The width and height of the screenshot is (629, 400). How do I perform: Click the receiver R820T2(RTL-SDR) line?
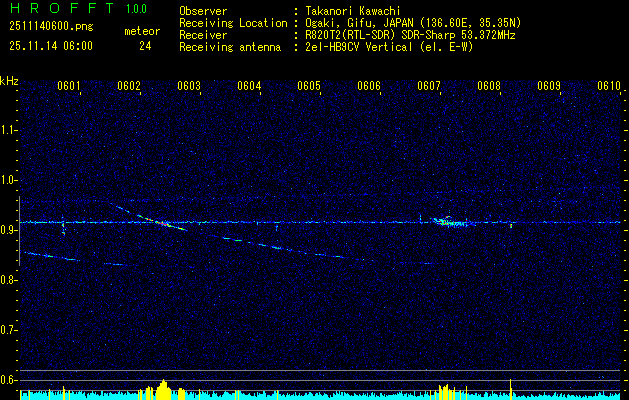(x=410, y=35)
